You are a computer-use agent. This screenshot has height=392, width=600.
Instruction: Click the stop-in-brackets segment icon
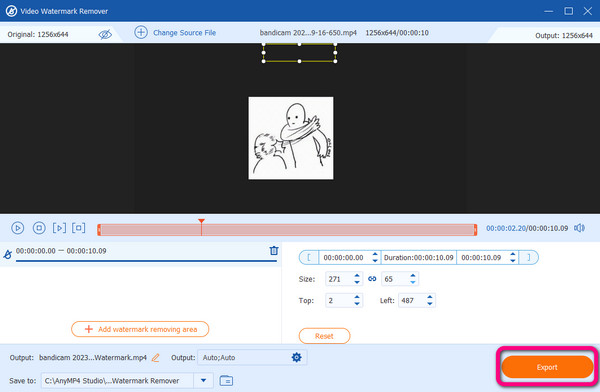(78, 228)
